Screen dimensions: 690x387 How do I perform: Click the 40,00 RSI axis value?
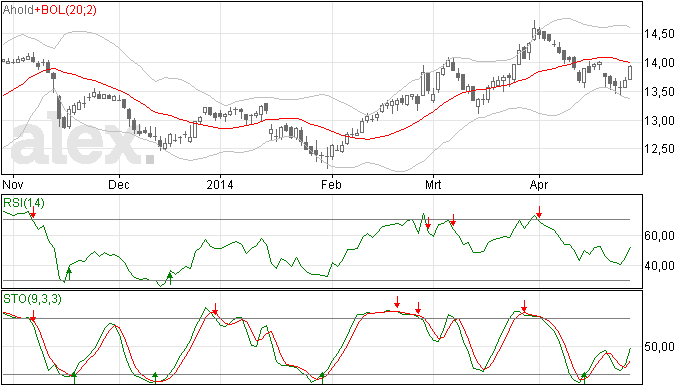[659, 266]
